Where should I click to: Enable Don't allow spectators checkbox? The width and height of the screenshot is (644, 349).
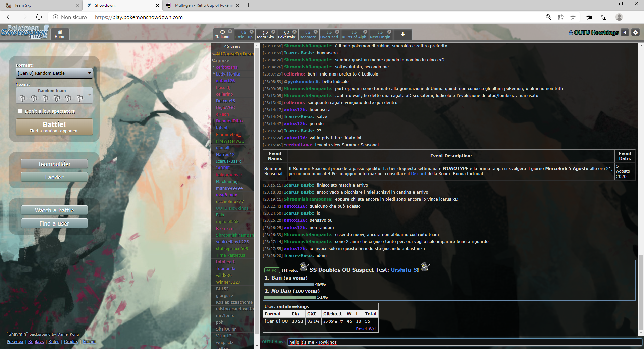click(x=20, y=111)
